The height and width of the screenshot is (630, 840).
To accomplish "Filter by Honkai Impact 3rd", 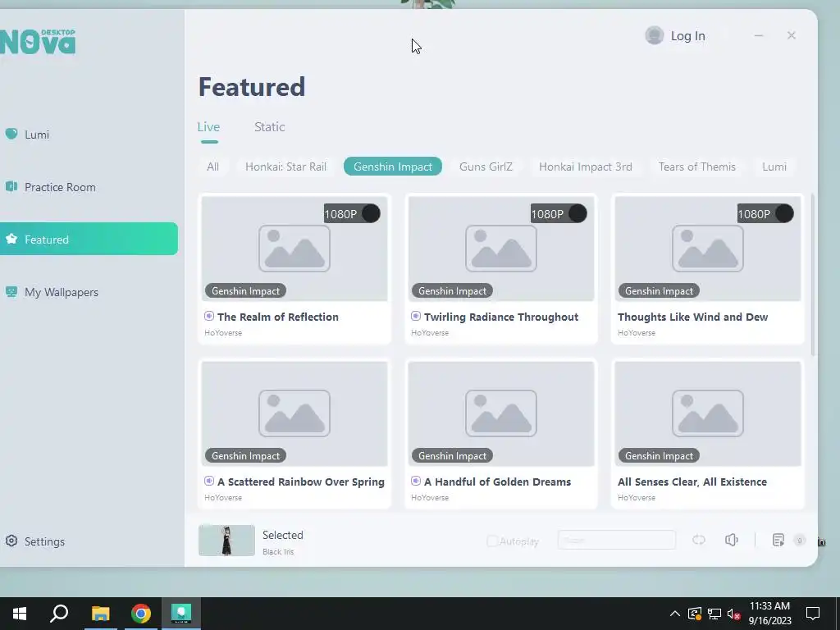I will 586,167.
